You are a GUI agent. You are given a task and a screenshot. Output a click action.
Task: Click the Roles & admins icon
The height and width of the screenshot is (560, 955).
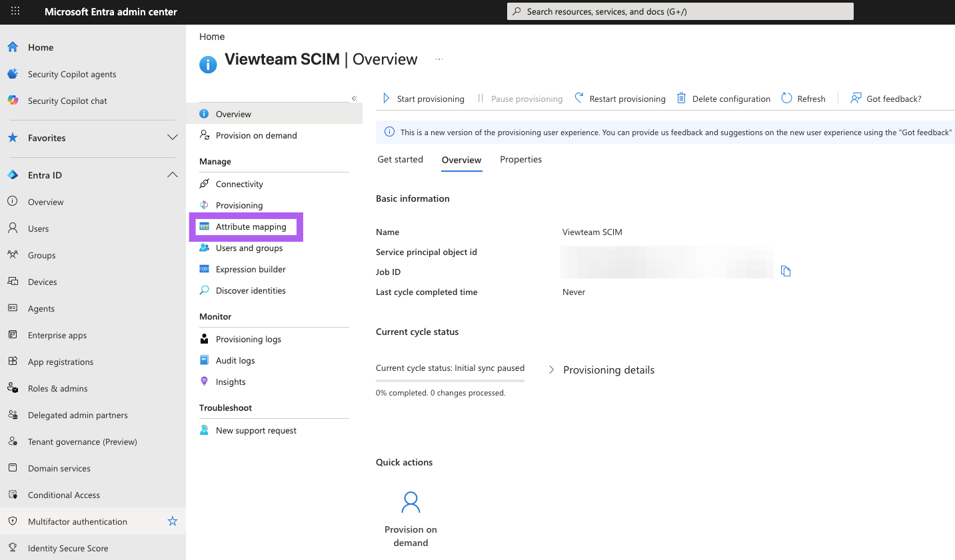pyautogui.click(x=13, y=388)
